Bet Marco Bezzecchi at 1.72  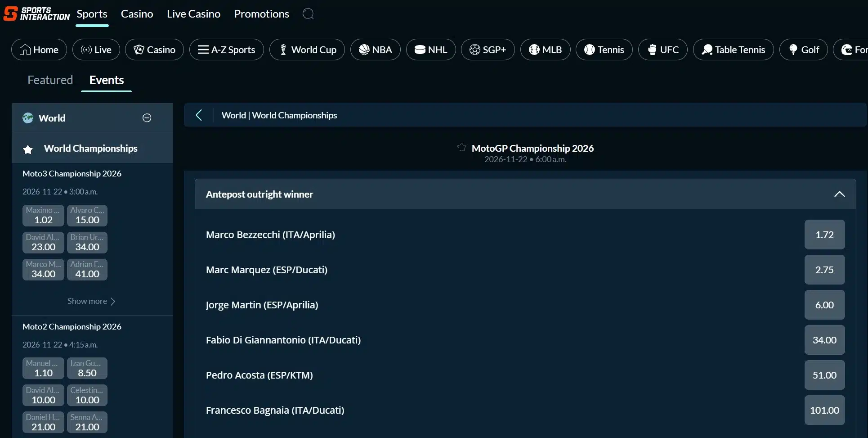tap(824, 235)
